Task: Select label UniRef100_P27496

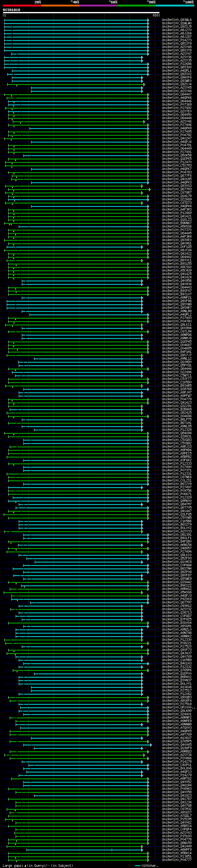Action: 177,125
